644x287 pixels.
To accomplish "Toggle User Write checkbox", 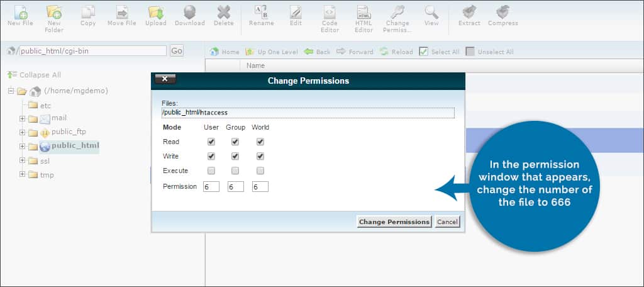I will pyautogui.click(x=211, y=156).
